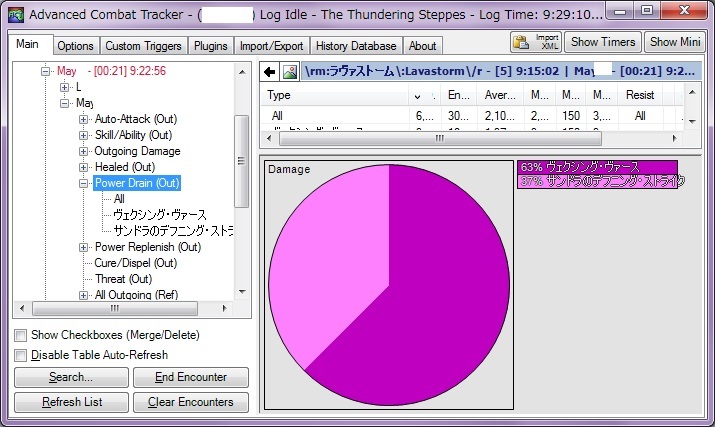Viewport: 715px width, 427px height.
Task: Open the History Database tab
Action: pos(356,46)
